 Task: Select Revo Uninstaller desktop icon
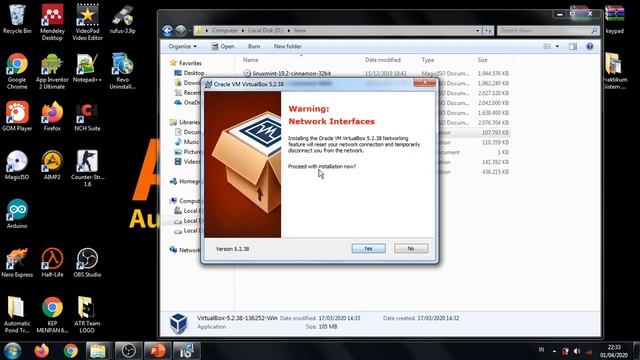[122, 71]
